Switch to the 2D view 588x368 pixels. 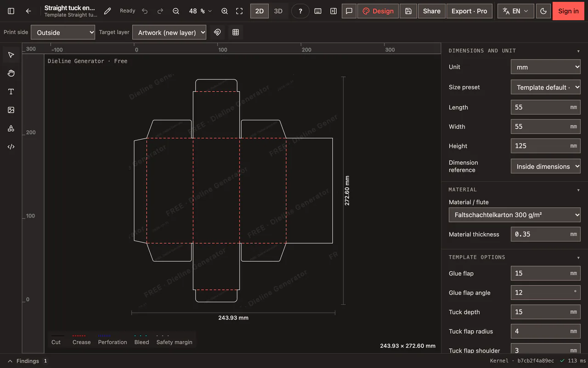[260, 11]
